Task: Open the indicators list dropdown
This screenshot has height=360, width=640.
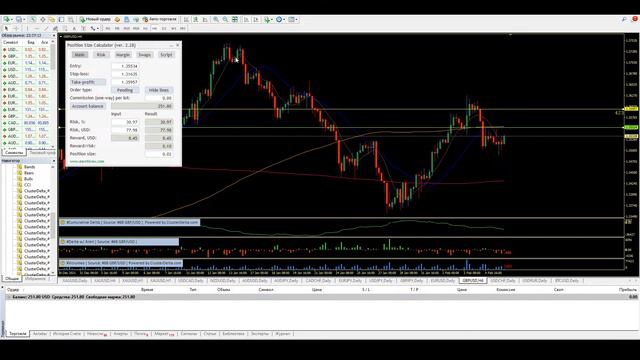Action: tap(268, 19)
